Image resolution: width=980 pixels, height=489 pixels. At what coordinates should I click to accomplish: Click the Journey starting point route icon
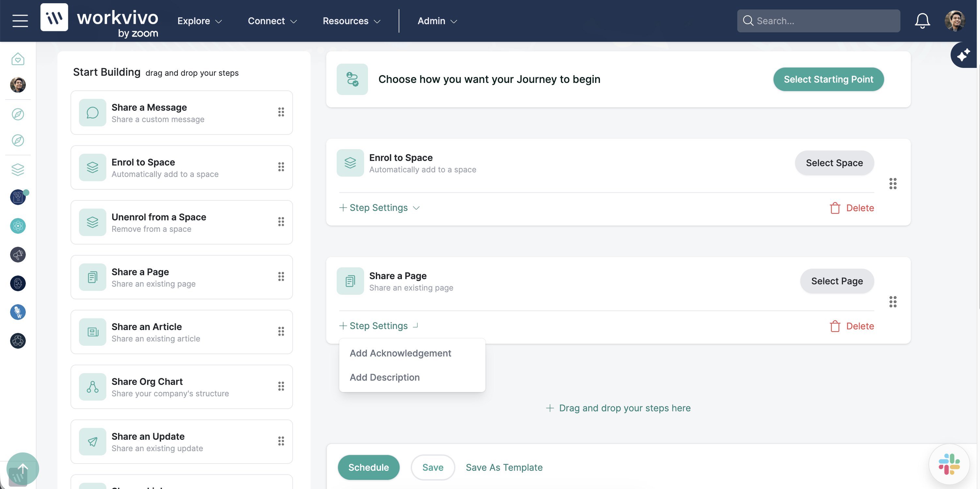click(352, 79)
